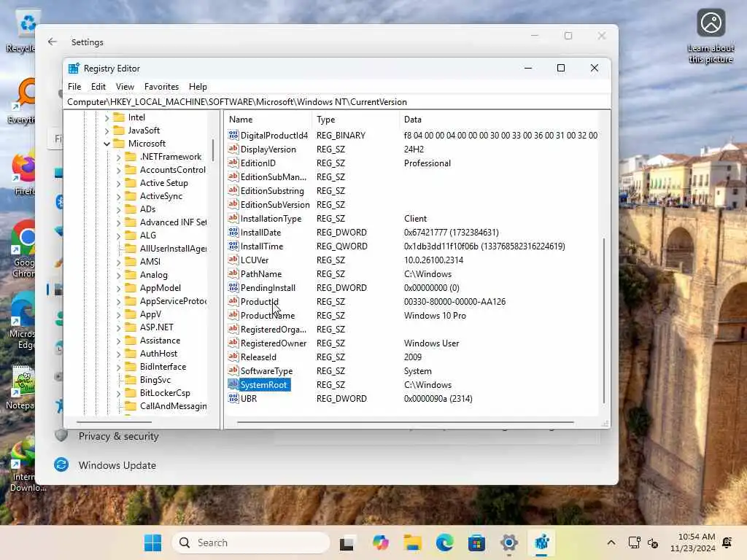The image size is (747, 560).
Task: Open the File menu
Action: (x=74, y=87)
